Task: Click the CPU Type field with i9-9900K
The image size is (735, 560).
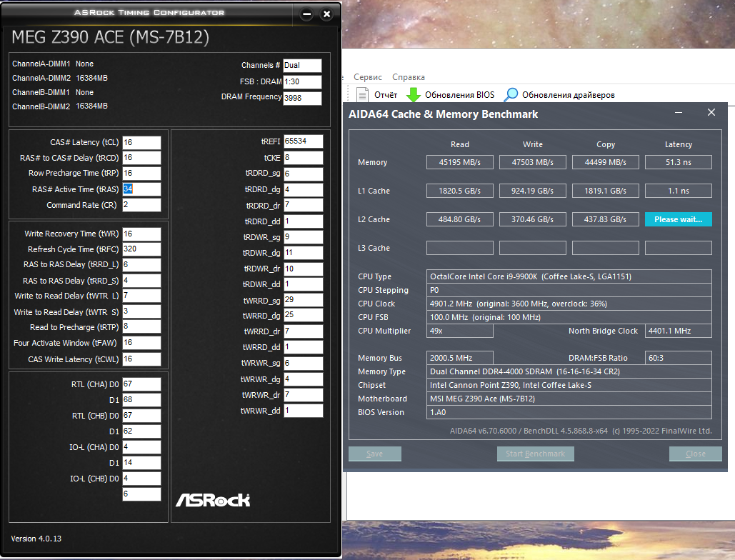Action: tap(569, 276)
